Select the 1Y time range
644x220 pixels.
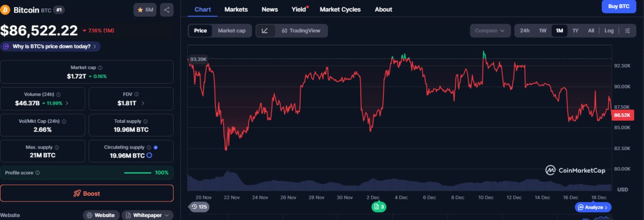coord(576,31)
